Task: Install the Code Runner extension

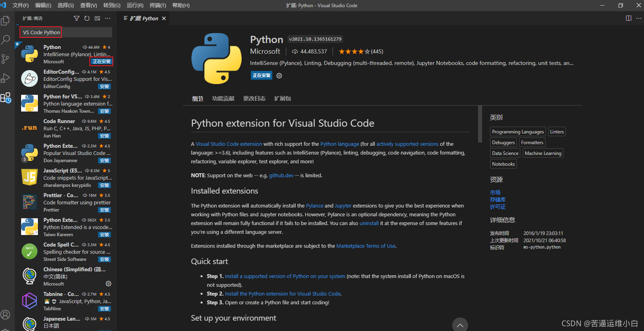Action: [104, 136]
